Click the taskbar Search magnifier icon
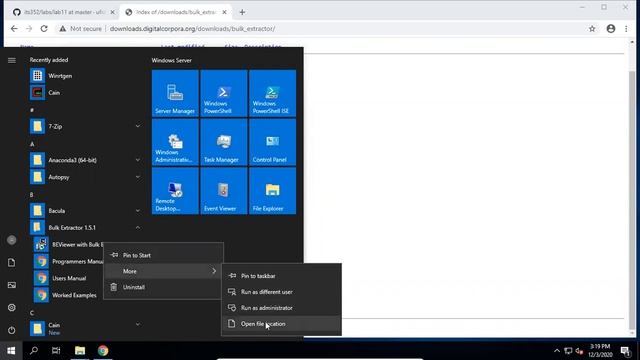 tap(34, 351)
